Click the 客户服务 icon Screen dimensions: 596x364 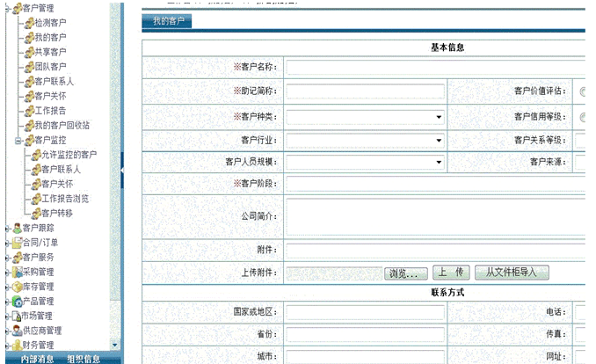click(17, 257)
